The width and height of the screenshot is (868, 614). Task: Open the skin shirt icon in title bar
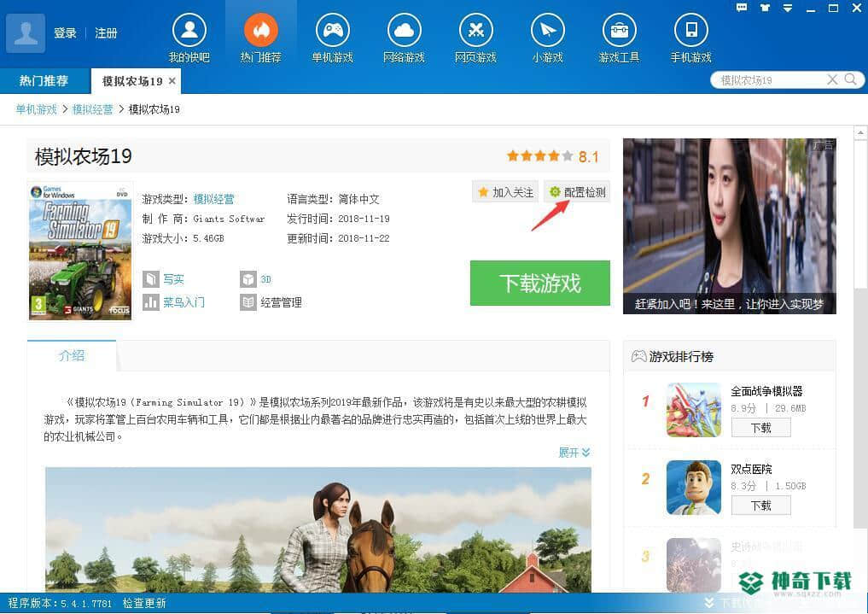tap(765, 7)
